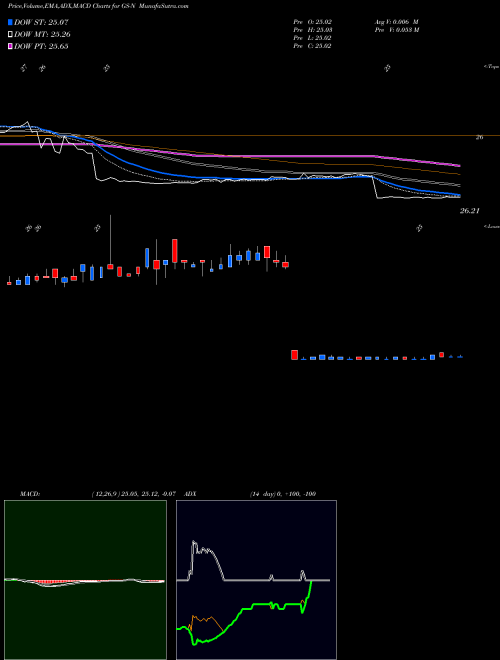This screenshot has height=660, width=500.
Task: Click the magenta DOW PT legend swatch
Action: 10,46
